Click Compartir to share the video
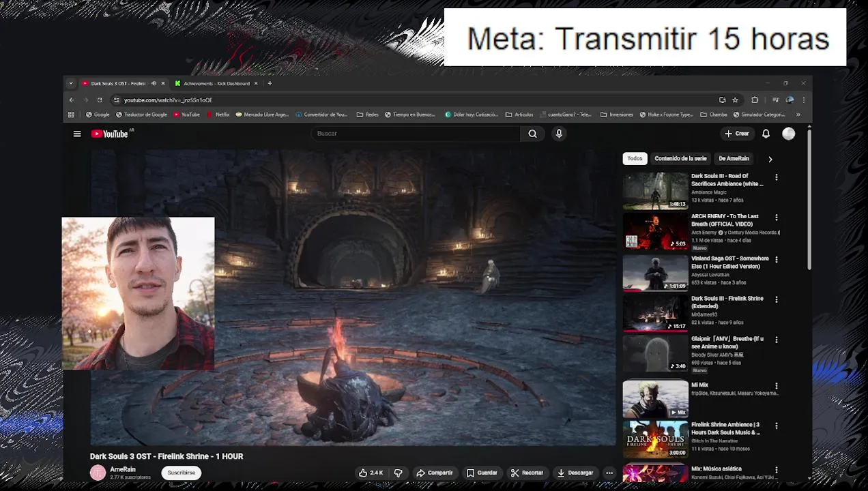This screenshot has height=491, width=868. 435,473
